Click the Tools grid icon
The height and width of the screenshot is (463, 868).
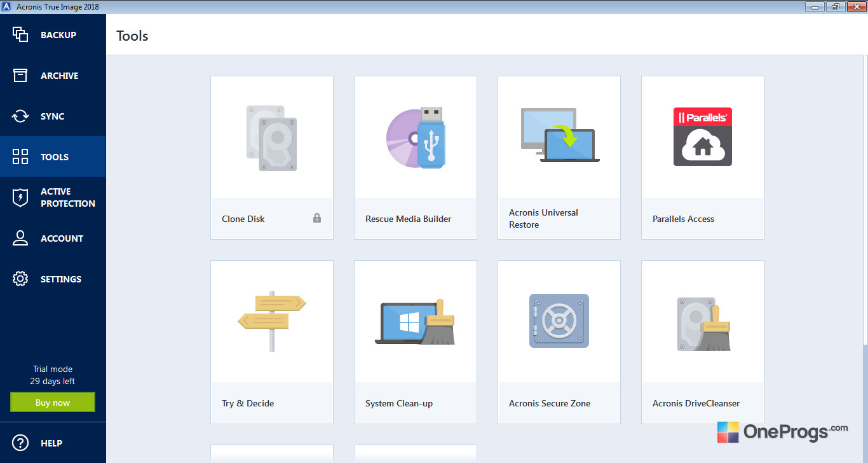(20, 156)
